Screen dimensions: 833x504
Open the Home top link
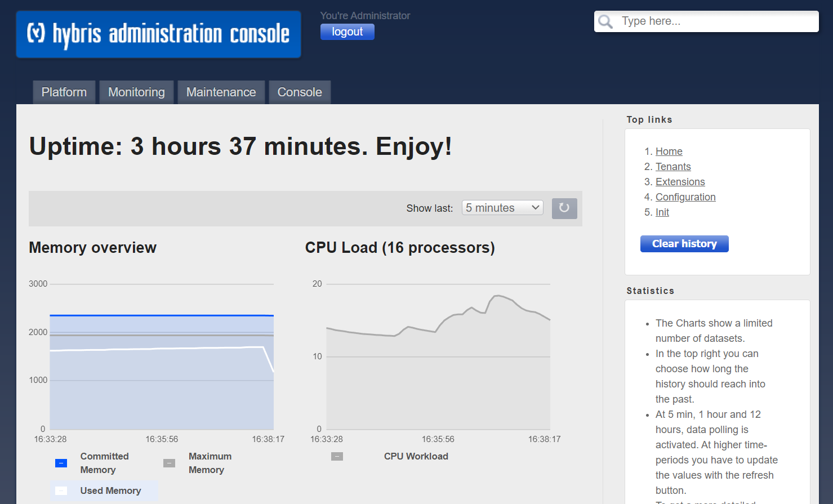[669, 151]
